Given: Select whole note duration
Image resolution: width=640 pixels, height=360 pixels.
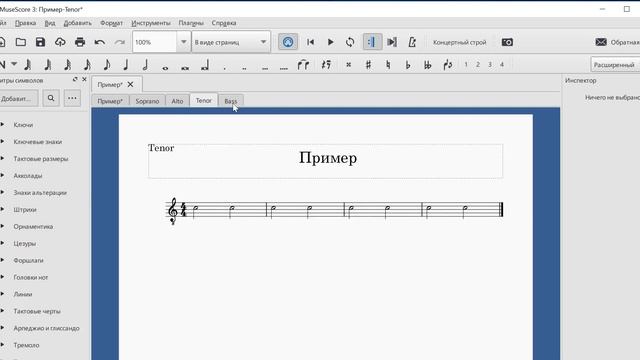Looking at the screenshot, I should coord(165,68).
